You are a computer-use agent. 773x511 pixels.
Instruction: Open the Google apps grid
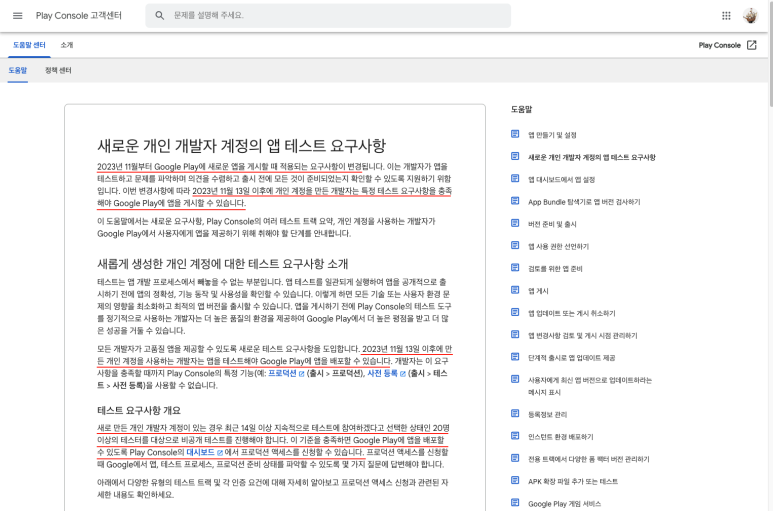[x=726, y=16]
